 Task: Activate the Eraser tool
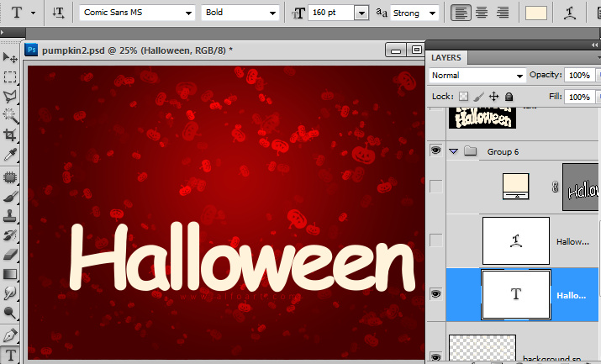click(10, 253)
